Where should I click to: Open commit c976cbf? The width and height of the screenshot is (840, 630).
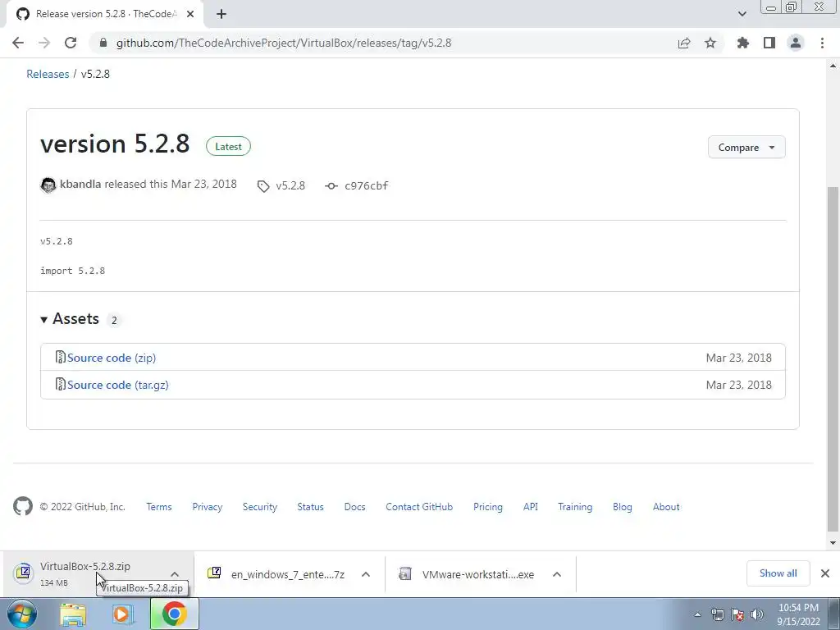point(367,186)
